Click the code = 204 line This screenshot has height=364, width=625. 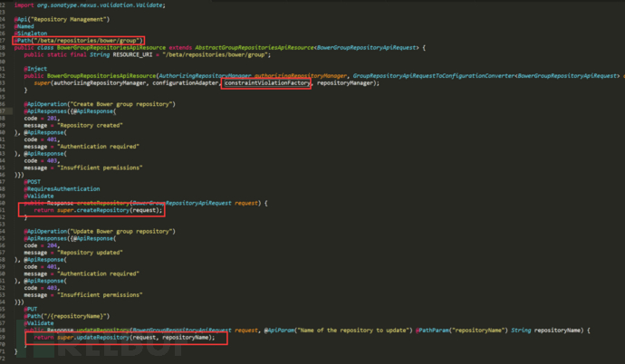click(x=42, y=245)
